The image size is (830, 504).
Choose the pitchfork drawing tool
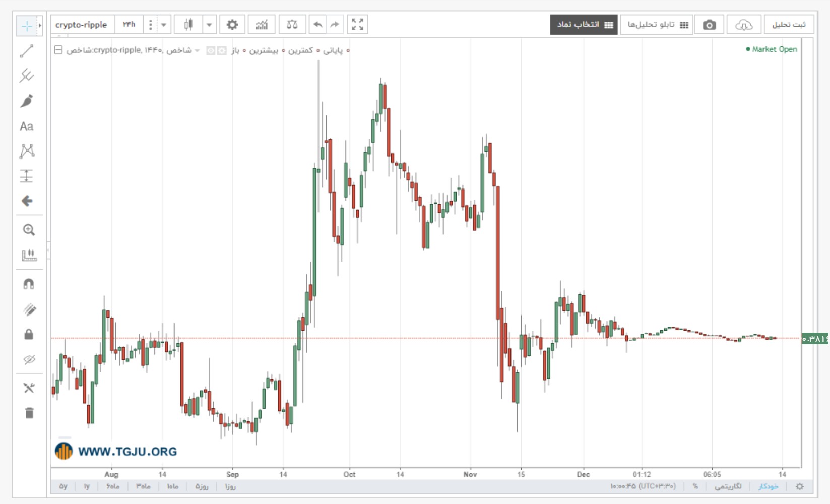pos(27,76)
